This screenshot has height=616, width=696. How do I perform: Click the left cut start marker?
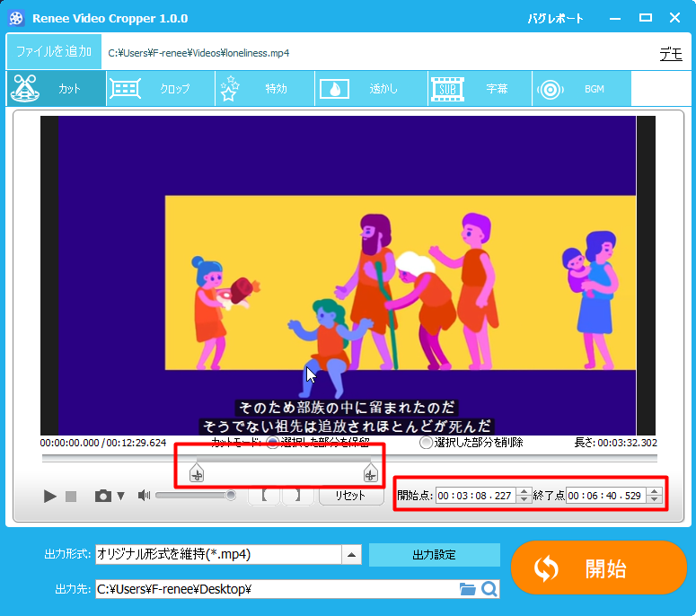(196, 473)
